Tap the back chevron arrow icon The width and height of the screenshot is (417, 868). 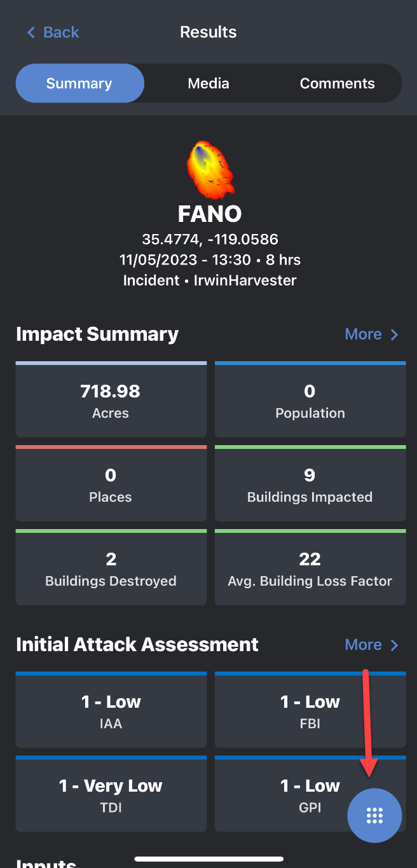tap(31, 32)
